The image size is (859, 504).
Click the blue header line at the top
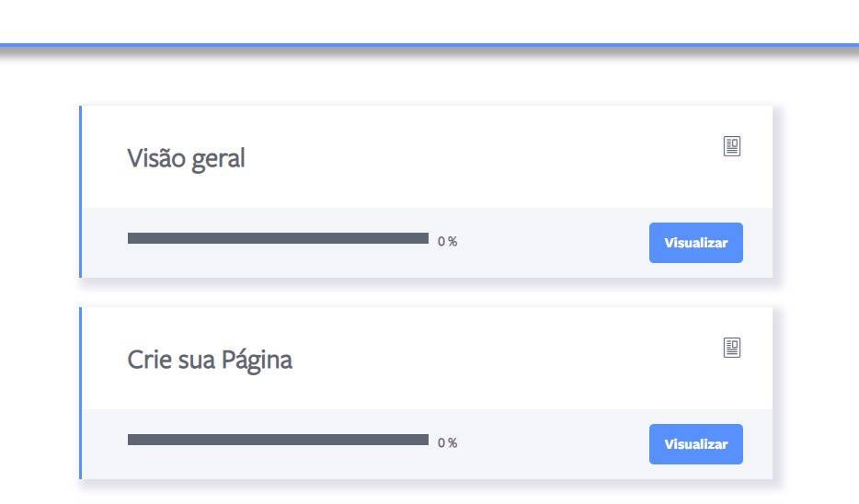click(x=429, y=44)
